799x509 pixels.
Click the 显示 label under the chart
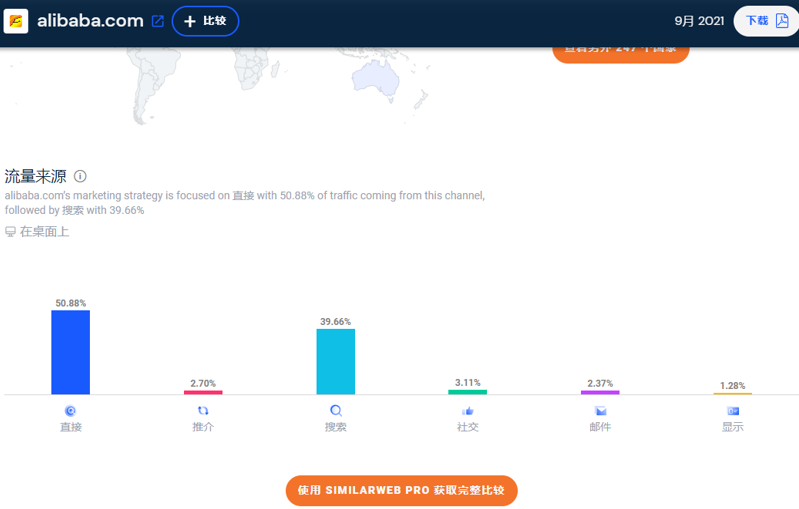click(x=733, y=427)
